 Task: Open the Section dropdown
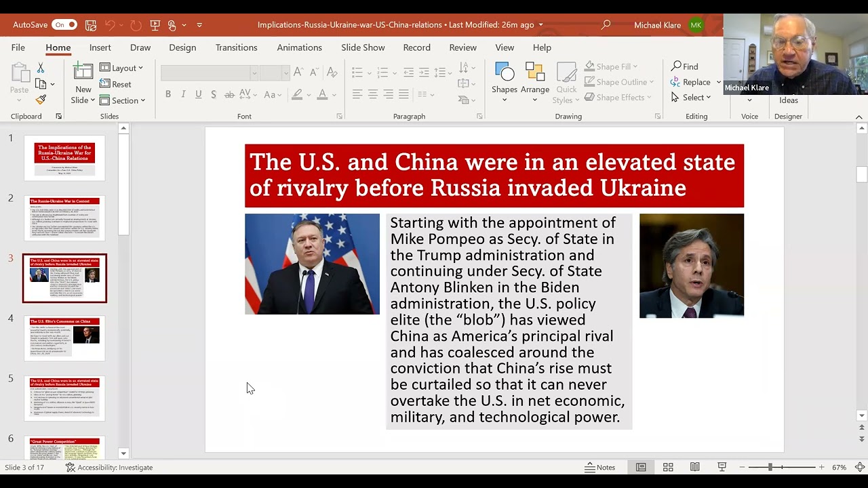[x=122, y=100]
